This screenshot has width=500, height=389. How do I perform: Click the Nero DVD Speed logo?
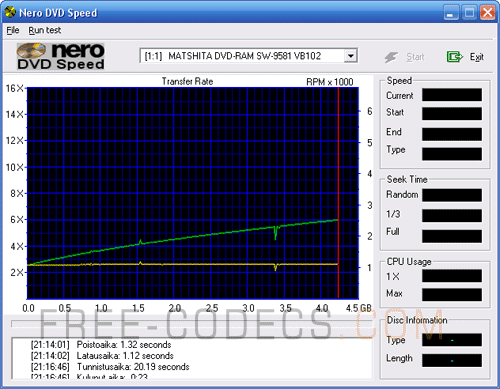(61, 56)
